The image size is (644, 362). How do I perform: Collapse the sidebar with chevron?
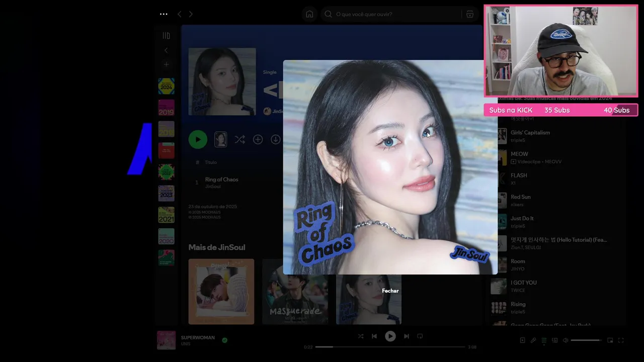[166, 50]
